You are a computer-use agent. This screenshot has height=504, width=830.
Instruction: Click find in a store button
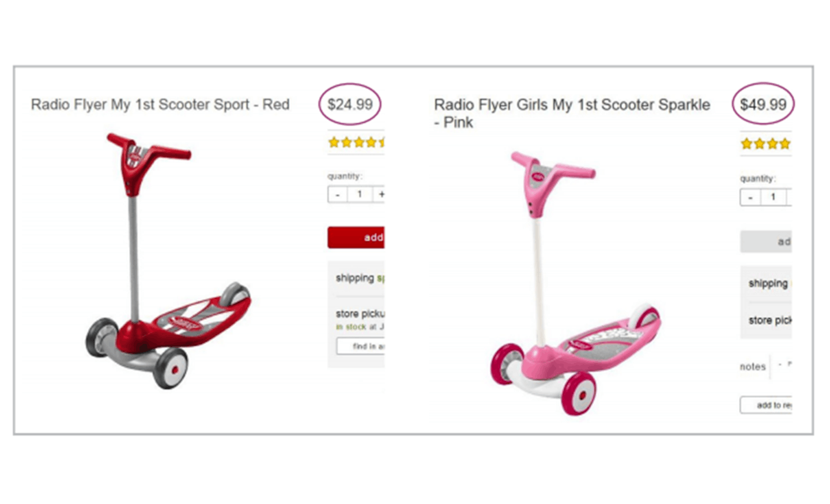361,346
